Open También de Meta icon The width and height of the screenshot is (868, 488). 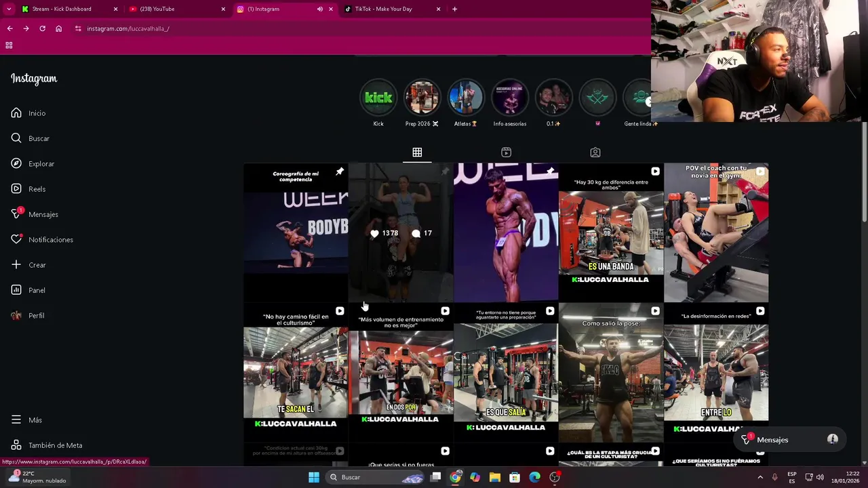[x=16, y=445]
